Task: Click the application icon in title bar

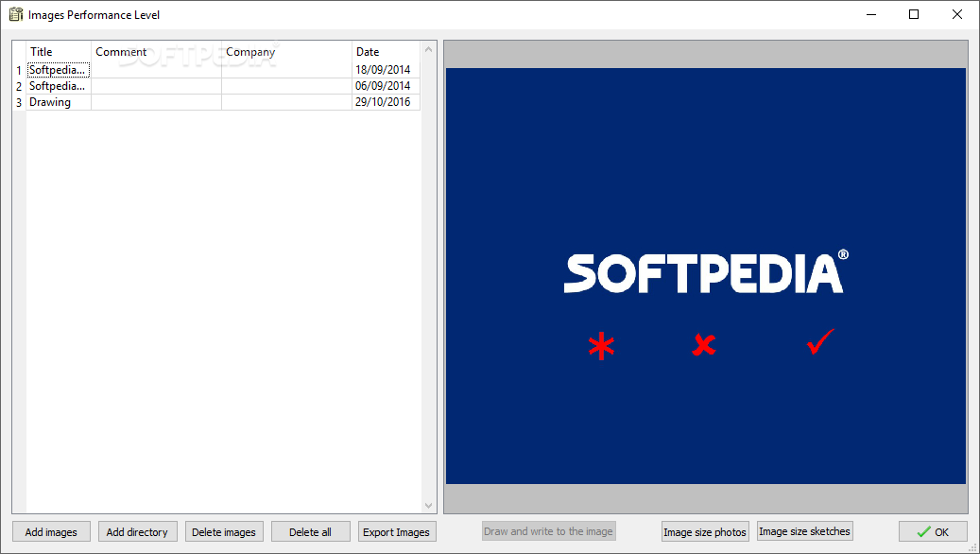Action: pyautogui.click(x=16, y=14)
